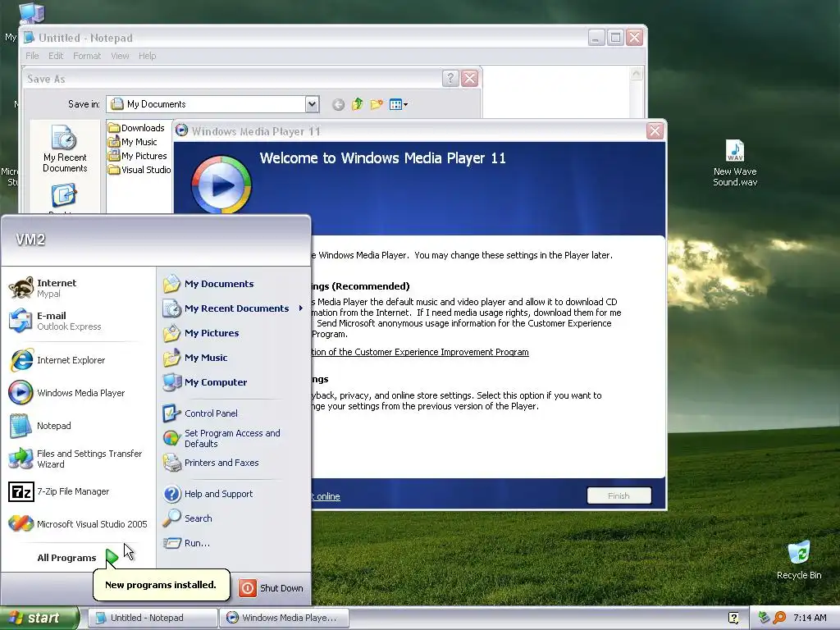Select My Music folder in Save As list

[x=132, y=142]
